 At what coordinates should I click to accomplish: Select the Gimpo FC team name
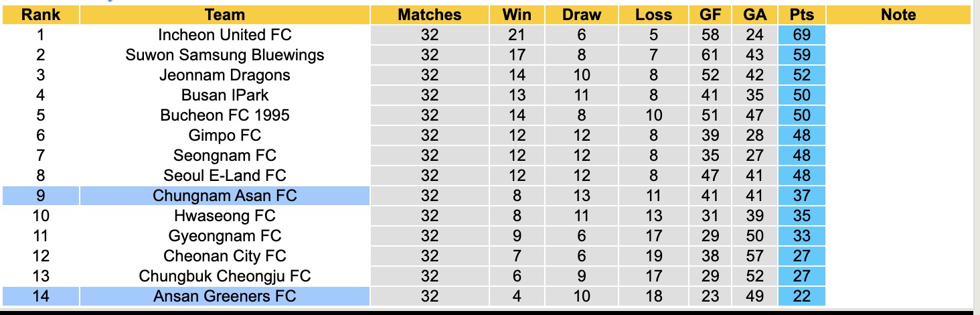pyautogui.click(x=225, y=135)
